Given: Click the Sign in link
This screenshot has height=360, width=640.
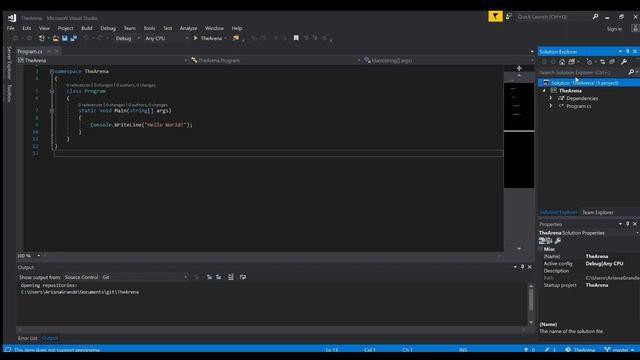Looking at the screenshot, I should click(x=614, y=29).
